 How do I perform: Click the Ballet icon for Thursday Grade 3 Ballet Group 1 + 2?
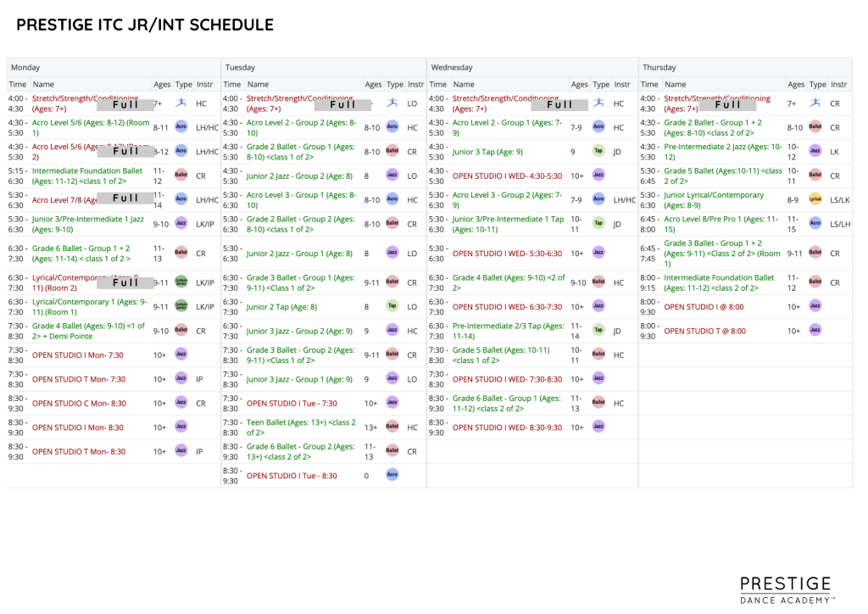point(815,253)
